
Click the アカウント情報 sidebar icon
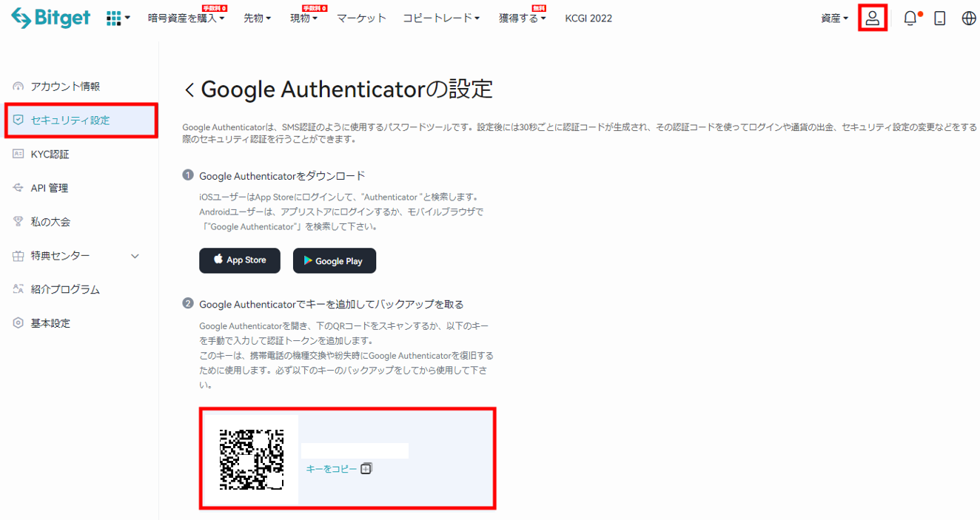(19, 87)
